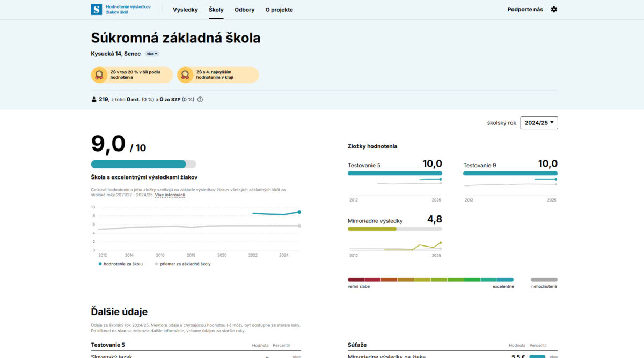Open settings via gear icon
Viewport: 644px width, 358px height.
[554, 9]
